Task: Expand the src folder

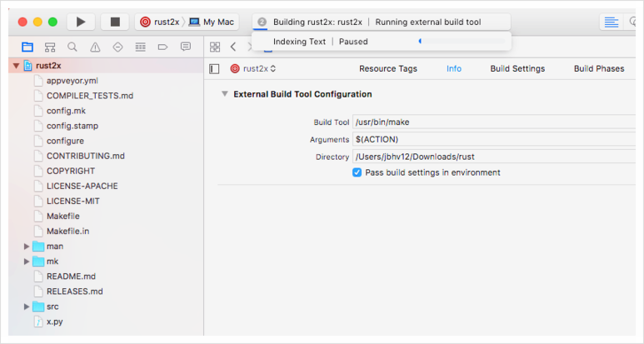Action: coord(27,307)
